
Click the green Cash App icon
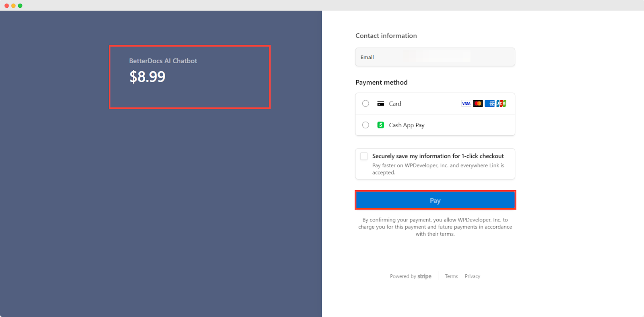(x=380, y=125)
